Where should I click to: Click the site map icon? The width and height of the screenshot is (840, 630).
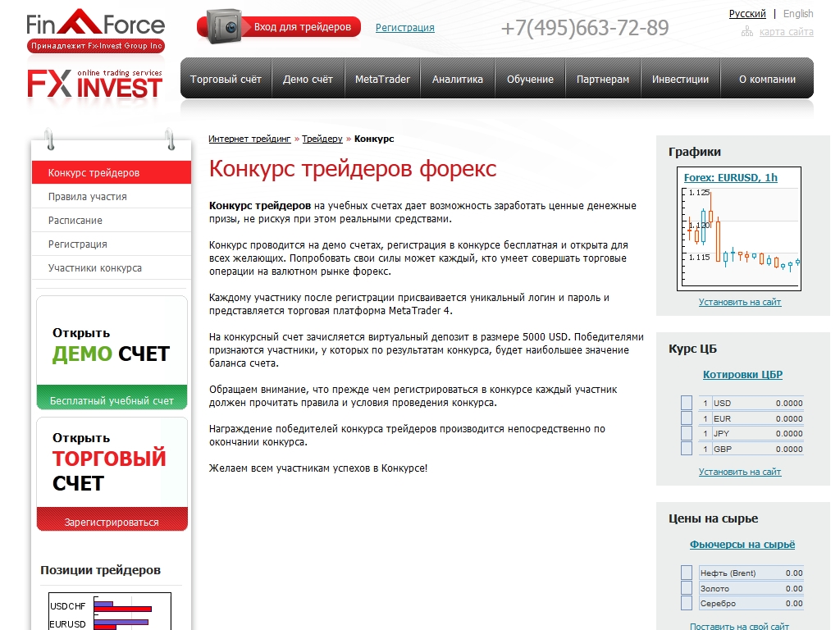click(746, 32)
